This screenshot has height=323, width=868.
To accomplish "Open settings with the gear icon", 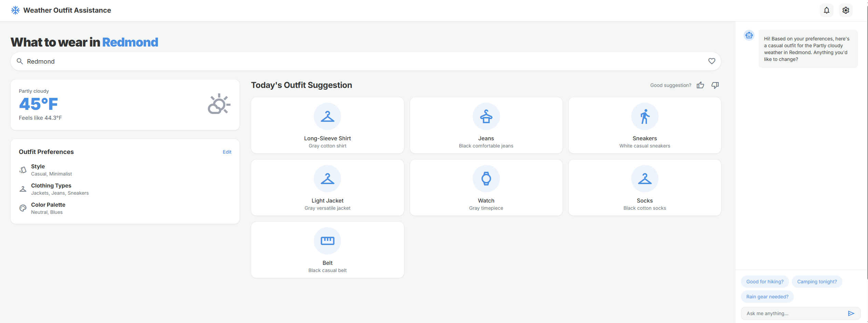I will coord(846,10).
